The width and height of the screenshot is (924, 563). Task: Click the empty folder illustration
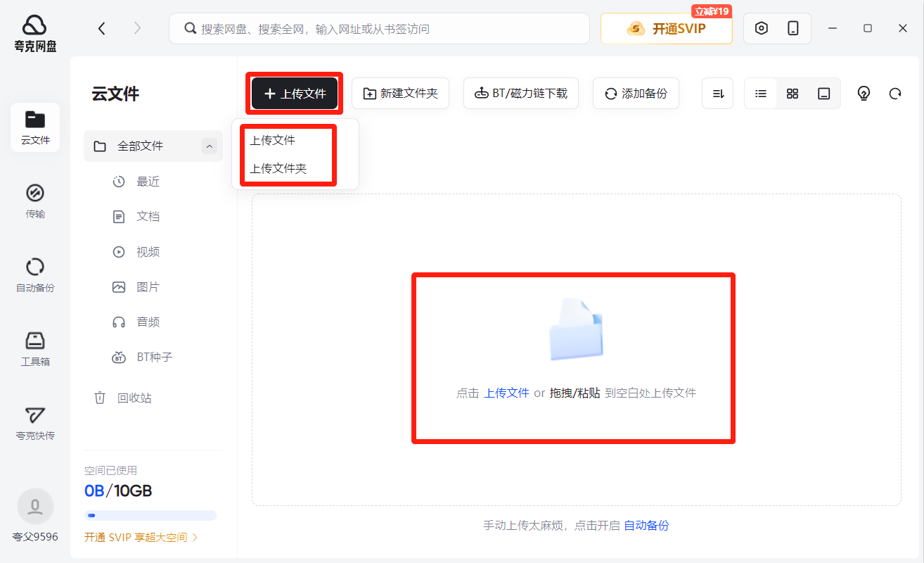(576, 329)
